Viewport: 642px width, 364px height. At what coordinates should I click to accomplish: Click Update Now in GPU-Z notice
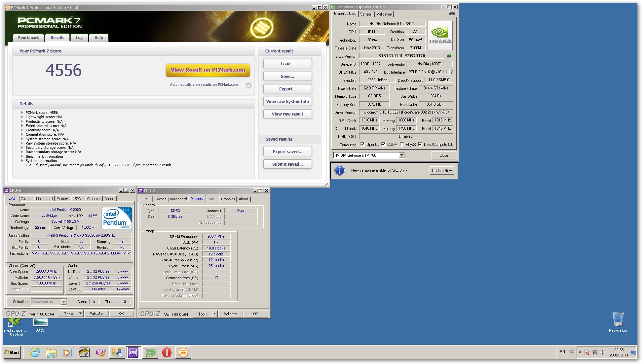click(x=442, y=171)
